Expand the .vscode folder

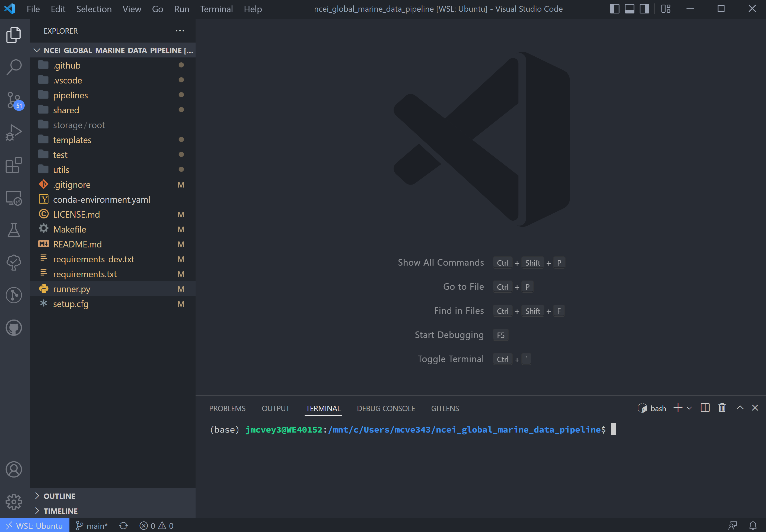click(113, 80)
